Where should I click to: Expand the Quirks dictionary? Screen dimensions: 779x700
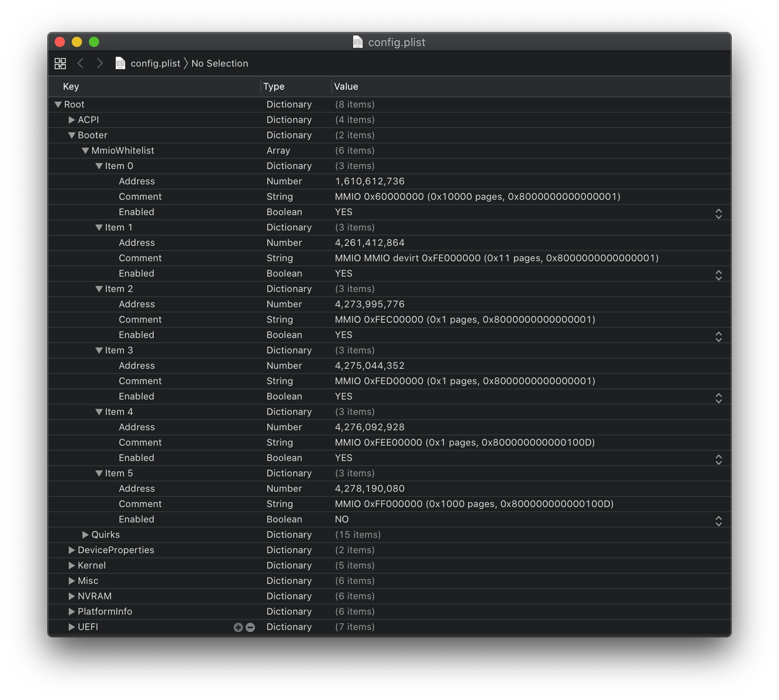click(x=85, y=535)
